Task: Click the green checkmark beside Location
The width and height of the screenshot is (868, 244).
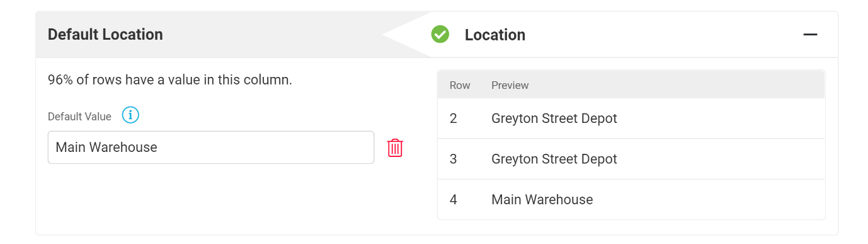Action: (440, 34)
